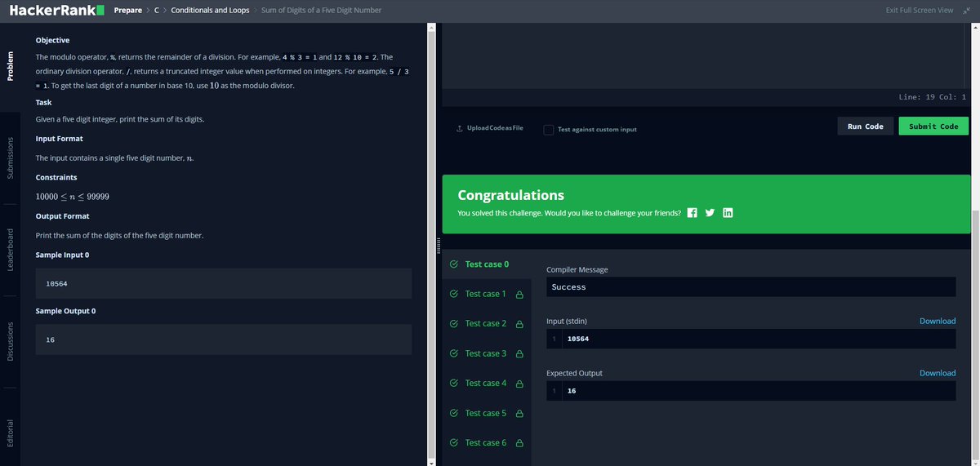Click the check icon of Test case 3
The image size is (980, 466).
453,353
